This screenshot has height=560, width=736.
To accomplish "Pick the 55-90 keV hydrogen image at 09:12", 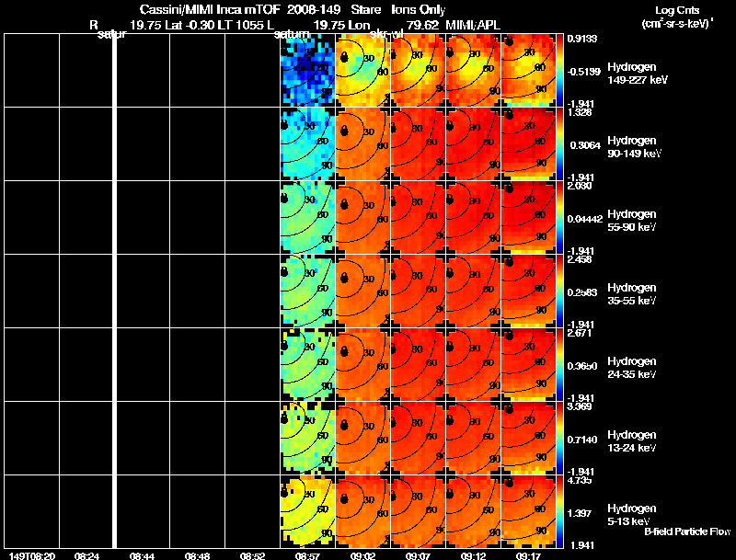I will pyautogui.click(x=473, y=217).
